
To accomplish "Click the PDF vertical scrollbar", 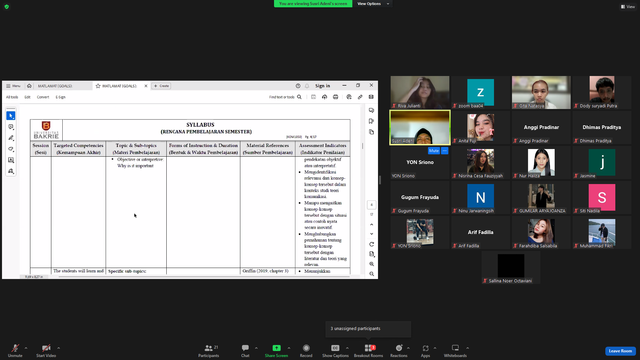I will point(362,146).
